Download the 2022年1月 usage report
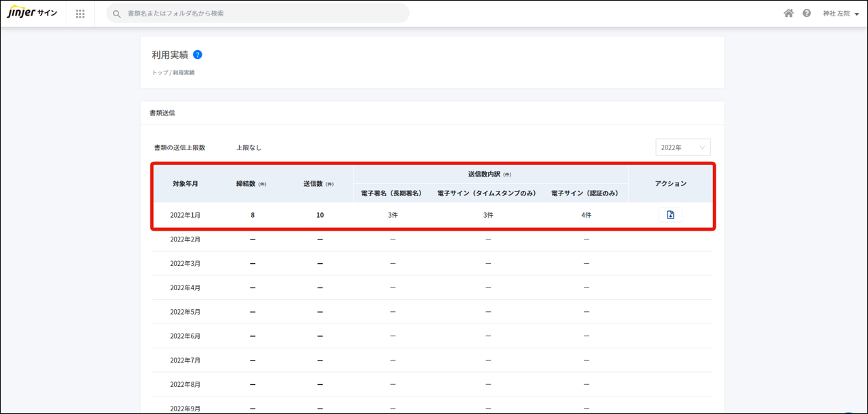 pos(670,215)
